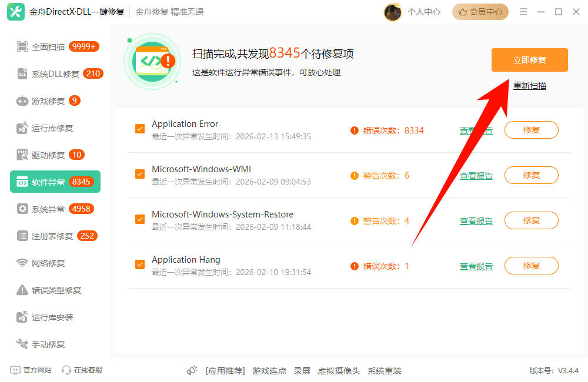588x382 pixels.
Task: Toggle the Microsoft-Windows-WMI checkbox
Action: point(140,174)
